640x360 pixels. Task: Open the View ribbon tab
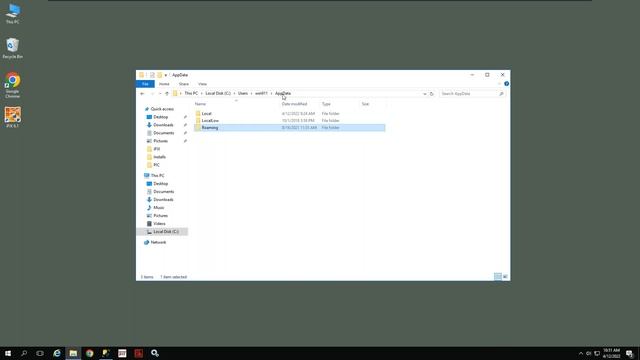pyautogui.click(x=202, y=84)
